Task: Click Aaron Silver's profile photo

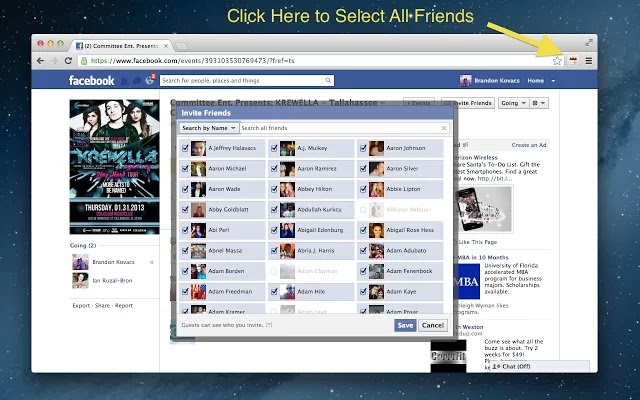Action: tap(376, 169)
